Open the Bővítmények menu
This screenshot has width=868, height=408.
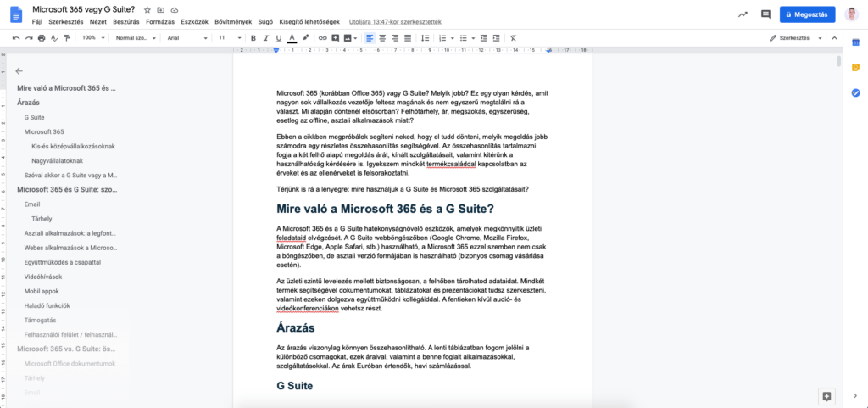pyautogui.click(x=233, y=22)
